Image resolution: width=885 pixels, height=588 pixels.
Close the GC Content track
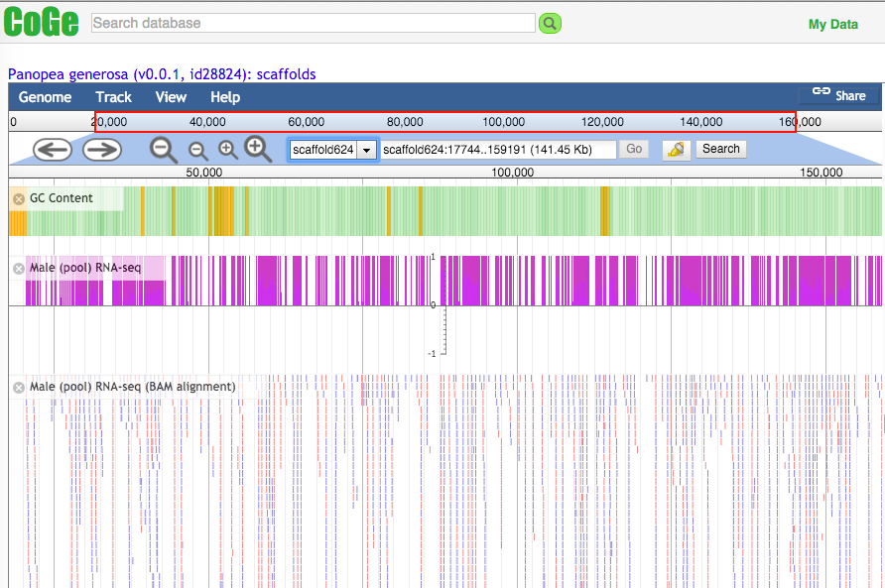click(19, 198)
